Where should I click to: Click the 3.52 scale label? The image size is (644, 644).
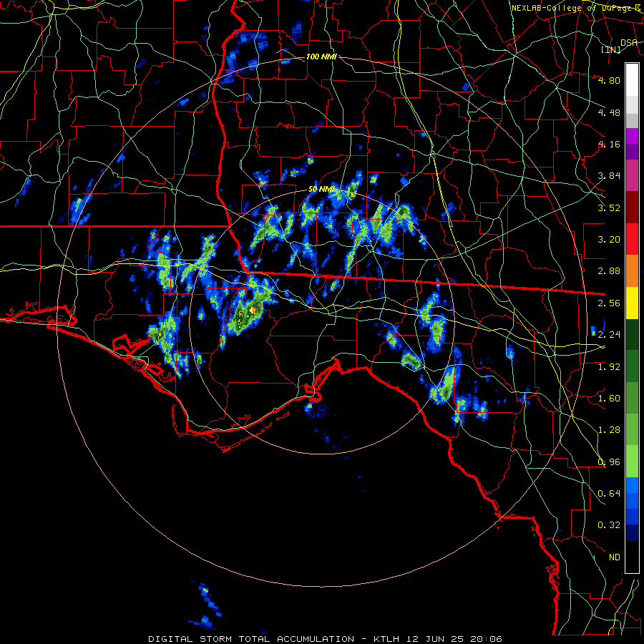[x=609, y=208]
